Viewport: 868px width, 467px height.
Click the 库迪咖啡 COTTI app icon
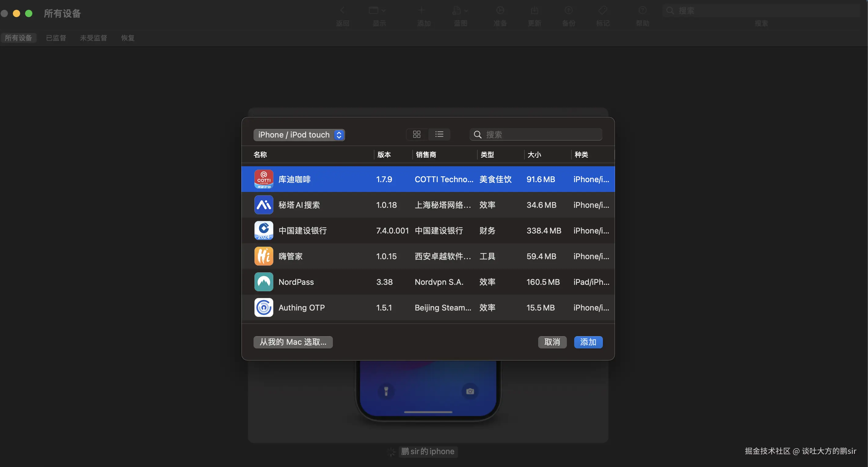tap(264, 179)
